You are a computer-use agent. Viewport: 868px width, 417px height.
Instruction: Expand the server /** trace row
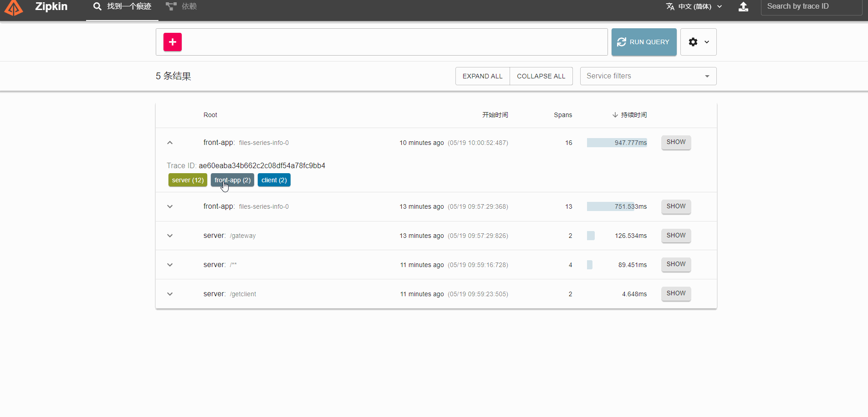pos(170,265)
